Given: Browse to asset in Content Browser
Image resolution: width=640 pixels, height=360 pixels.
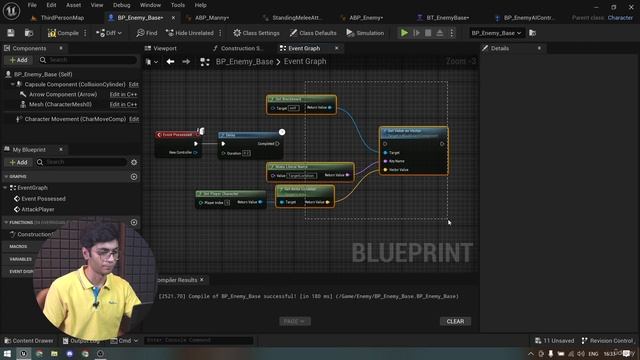Looking at the screenshot, I should [x=29, y=33].
